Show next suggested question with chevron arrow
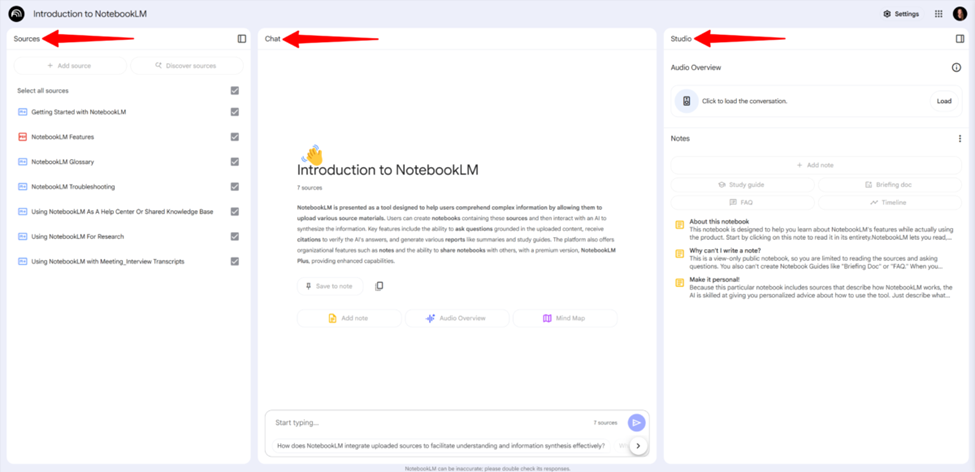This screenshot has width=975, height=472. pos(638,446)
